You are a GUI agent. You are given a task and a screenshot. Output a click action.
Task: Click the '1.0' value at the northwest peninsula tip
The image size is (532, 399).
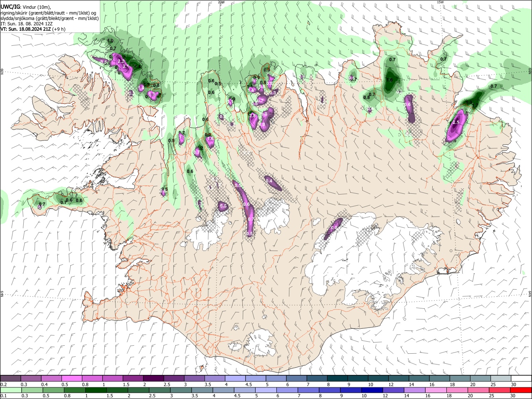tap(110, 41)
